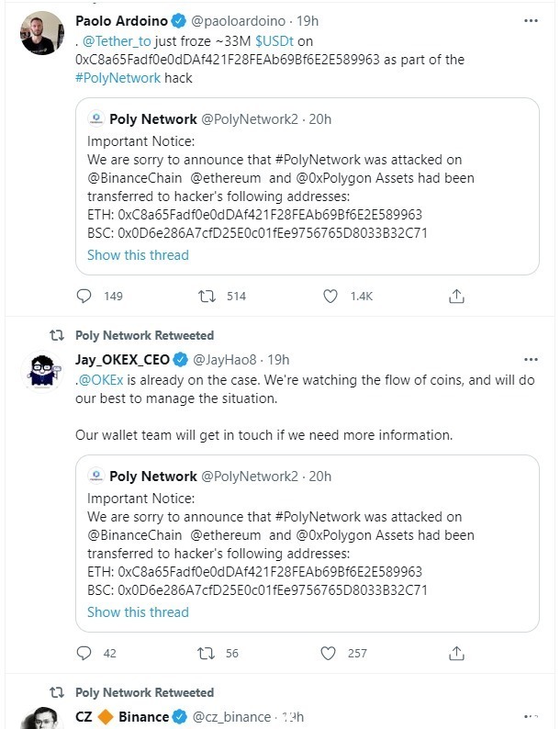Like Jay_OKEX_CEO's tweet
Image resolution: width=560 pixels, height=729 pixels.
click(330, 654)
